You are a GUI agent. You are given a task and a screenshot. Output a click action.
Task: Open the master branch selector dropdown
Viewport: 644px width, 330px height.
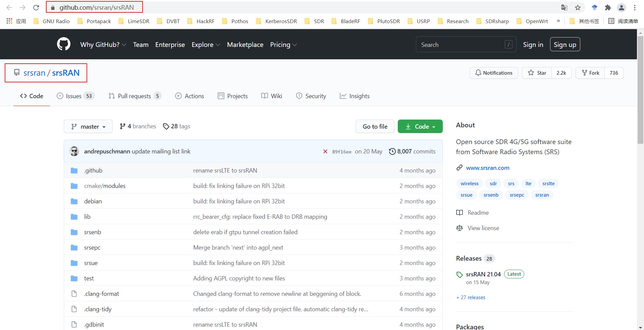click(x=88, y=126)
